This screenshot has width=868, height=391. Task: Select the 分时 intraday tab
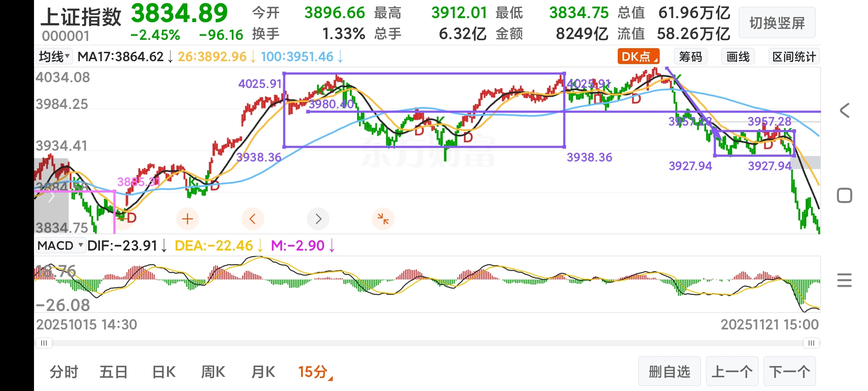click(x=64, y=372)
